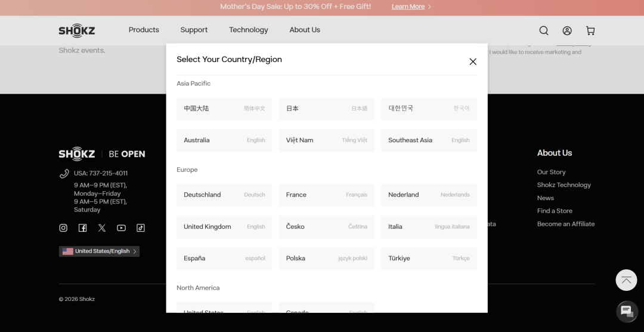Click the Asia Pacific section heading
This screenshot has height=332, width=644.
point(193,84)
